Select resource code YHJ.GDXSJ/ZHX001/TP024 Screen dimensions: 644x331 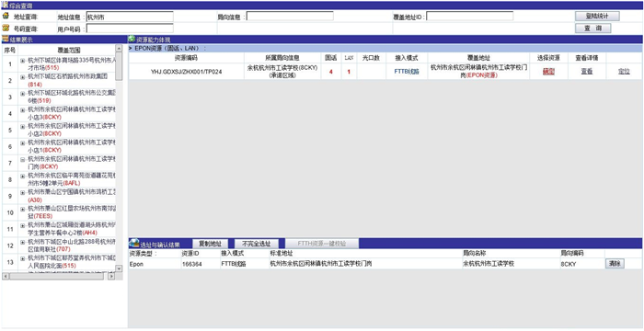[187, 71]
